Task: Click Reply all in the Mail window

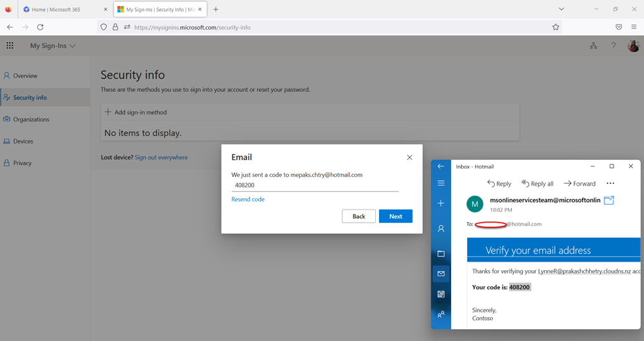Action: point(537,184)
